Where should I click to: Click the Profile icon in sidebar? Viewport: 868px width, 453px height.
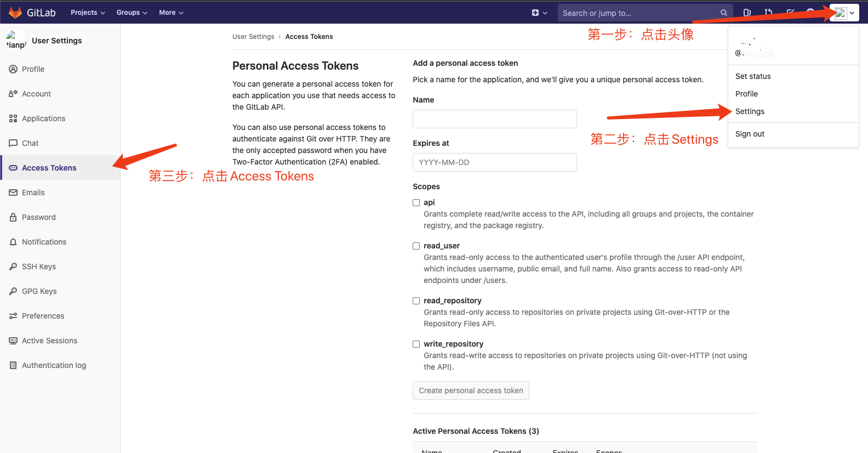point(13,69)
